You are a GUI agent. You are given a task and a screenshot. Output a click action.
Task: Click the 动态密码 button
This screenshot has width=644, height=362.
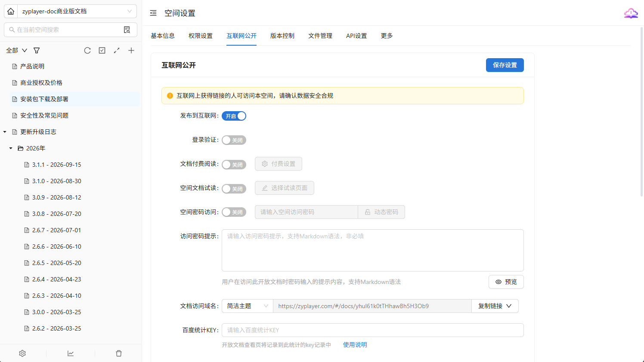(x=381, y=212)
